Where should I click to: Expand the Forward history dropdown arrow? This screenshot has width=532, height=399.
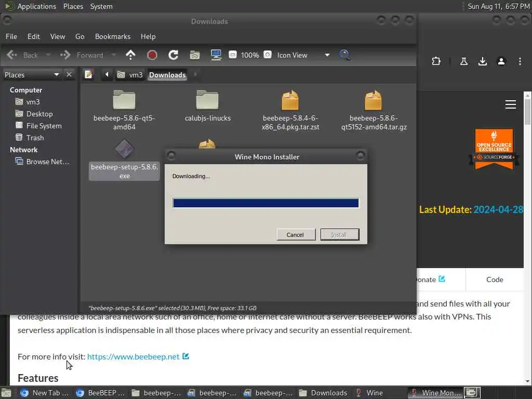[114, 55]
